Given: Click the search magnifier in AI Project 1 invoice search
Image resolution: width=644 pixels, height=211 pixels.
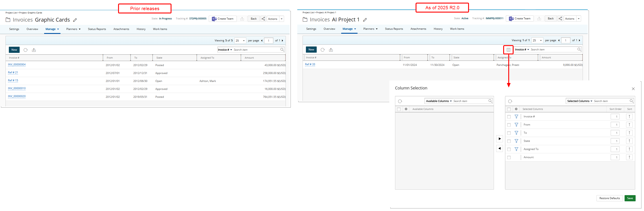Looking at the screenshot, I should (579, 49).
